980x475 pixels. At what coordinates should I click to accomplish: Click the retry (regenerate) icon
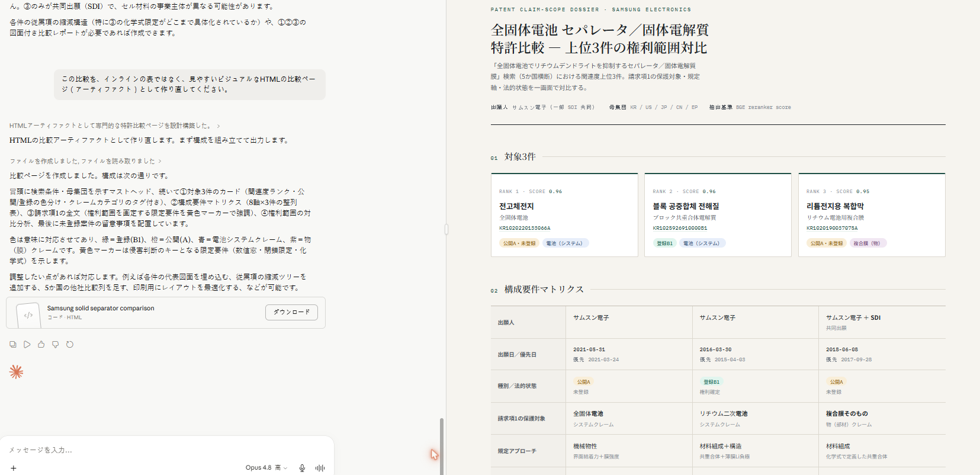coord(70,344)
